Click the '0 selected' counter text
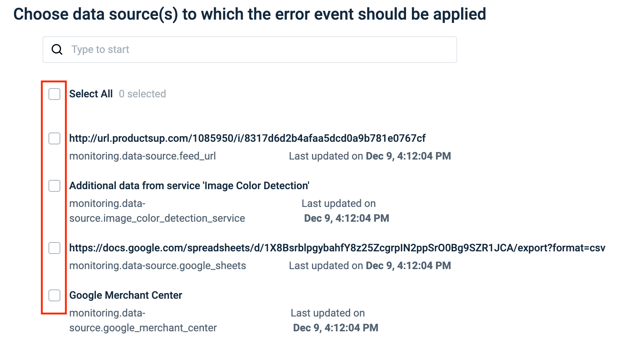 [x=142, y=94]
